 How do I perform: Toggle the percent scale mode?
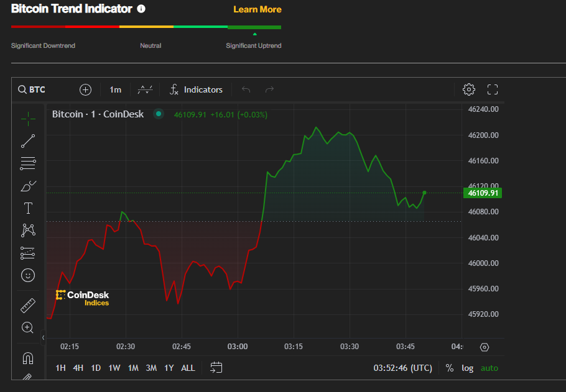pyautogui.click(x=450, y=368)
